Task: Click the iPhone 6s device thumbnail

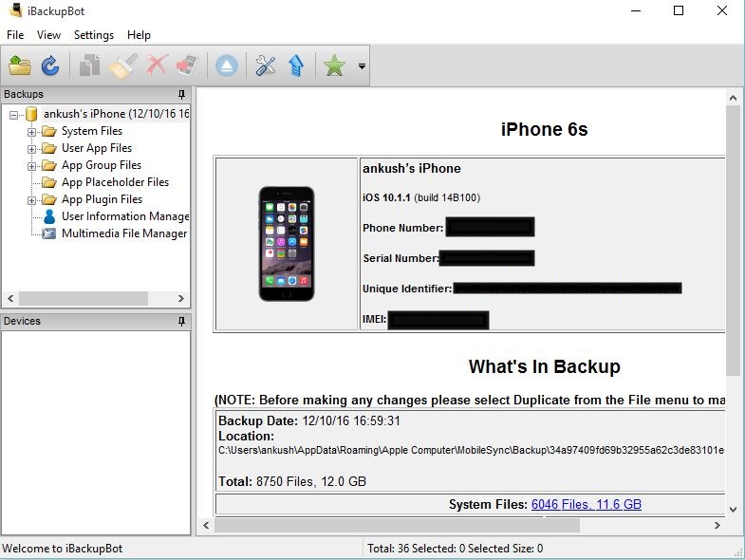Action: click(x=287, y=243)
